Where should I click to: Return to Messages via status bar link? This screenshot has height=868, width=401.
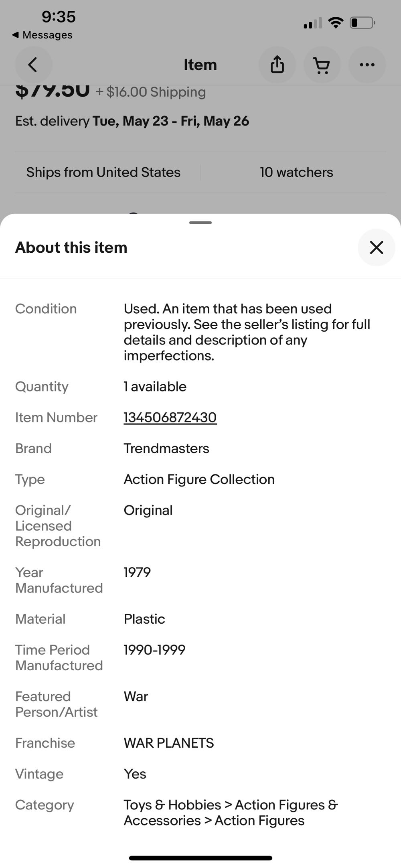click(43, 35)
